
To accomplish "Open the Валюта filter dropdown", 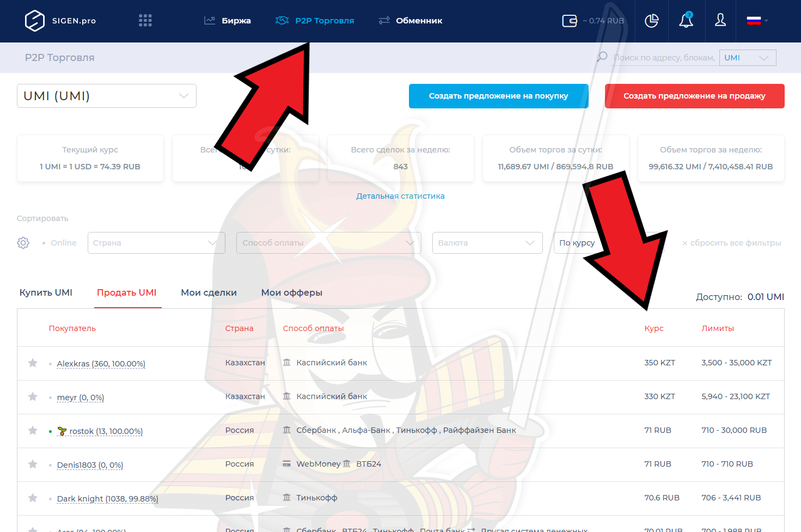I will pyautogui.click(x=487, y=243).
